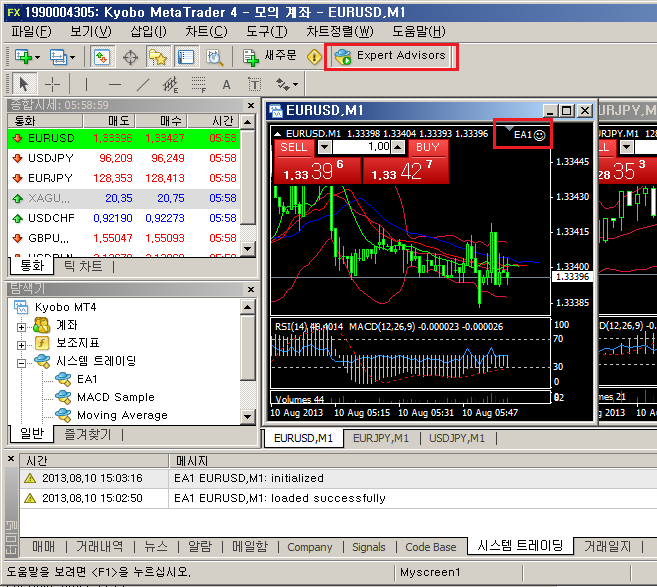Open the 삽입(I) menu
The width and height of the screenshot is (657, 587).
148,31
